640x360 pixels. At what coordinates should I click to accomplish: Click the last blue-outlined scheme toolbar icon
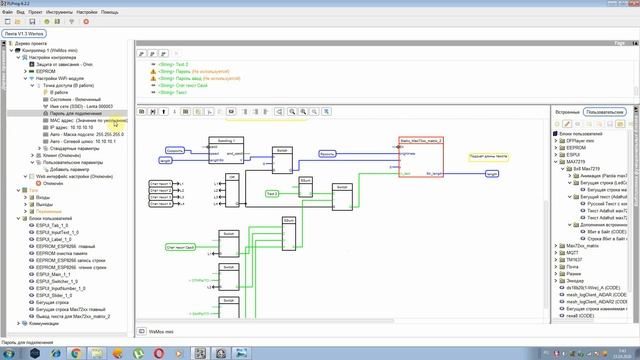pos(327,111)
